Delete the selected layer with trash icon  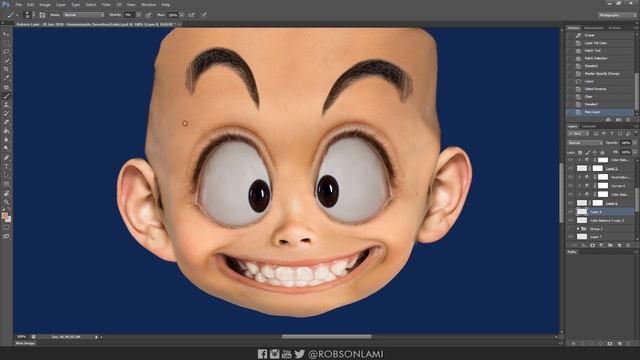(x=629, y=245)
